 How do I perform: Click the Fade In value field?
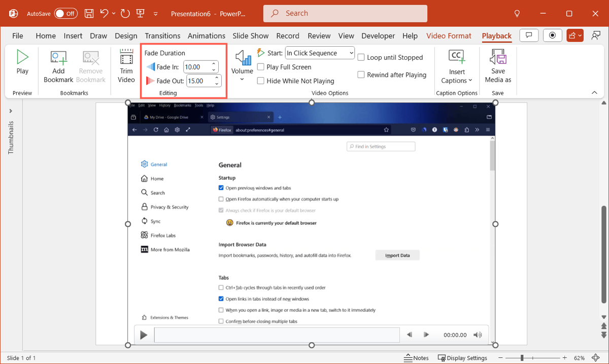coord(197,67)
